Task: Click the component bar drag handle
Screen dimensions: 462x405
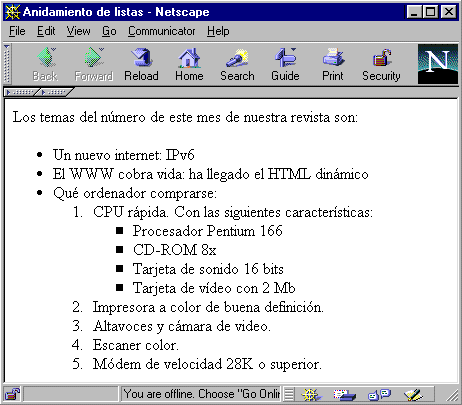Action: [x=289, y=395]
